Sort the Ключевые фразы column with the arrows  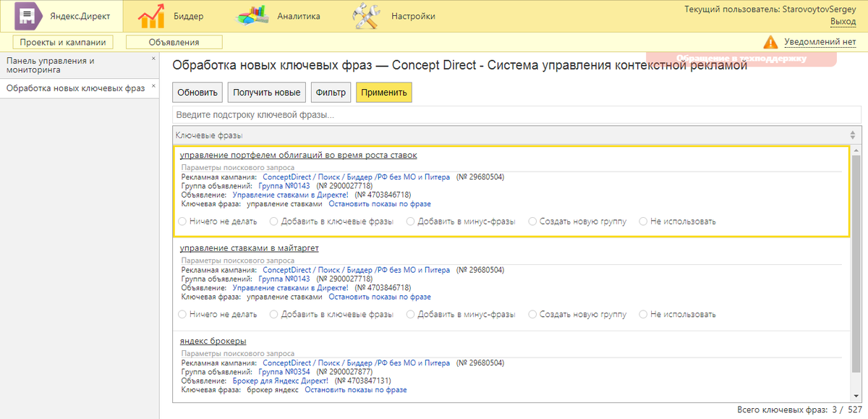[852, 135]
